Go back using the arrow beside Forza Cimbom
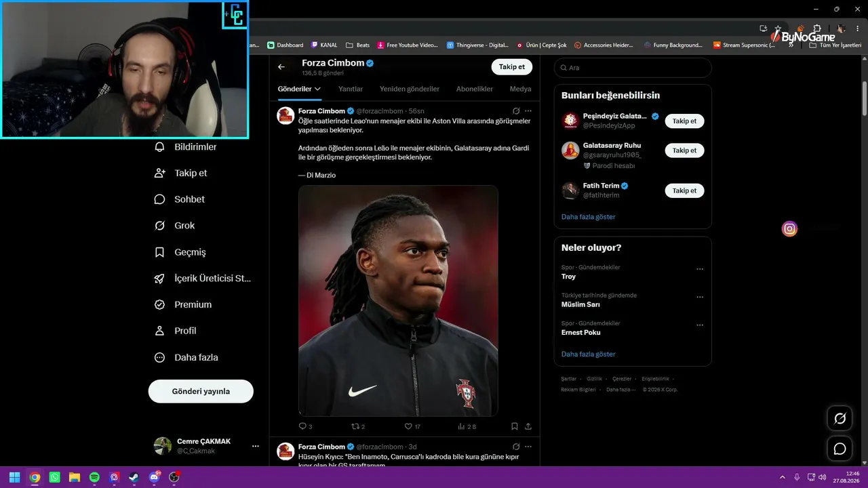Screen dimensions: 868x488 point(281,67)
